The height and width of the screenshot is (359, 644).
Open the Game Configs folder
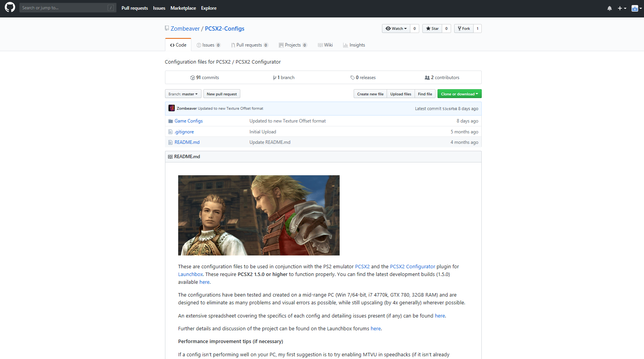click(189, 121)
